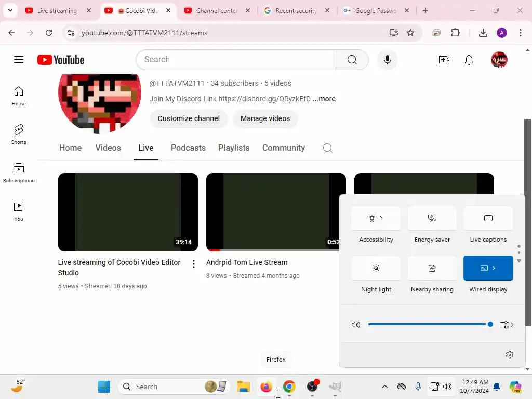Click Customize channel button

(188, 119)
